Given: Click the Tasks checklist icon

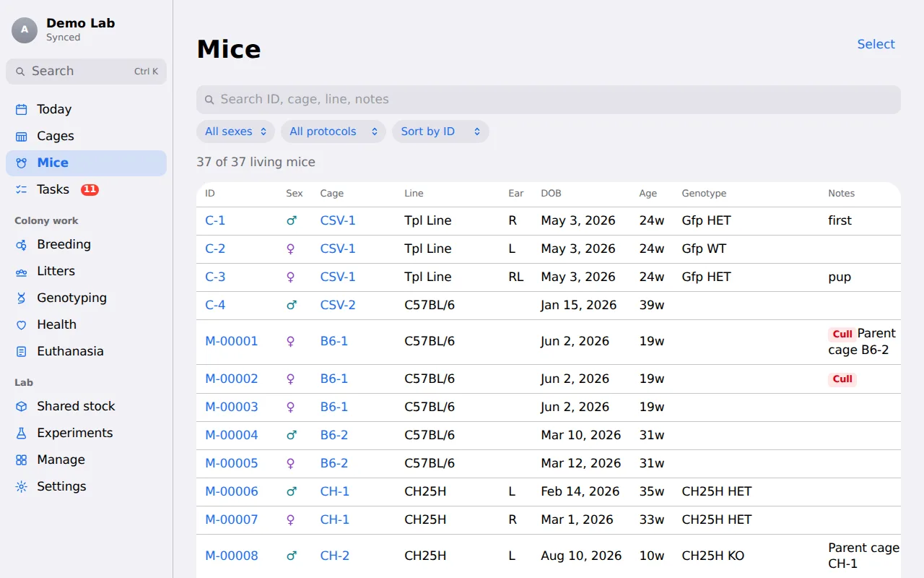Looking at the screenshot, I should [22, 189].
